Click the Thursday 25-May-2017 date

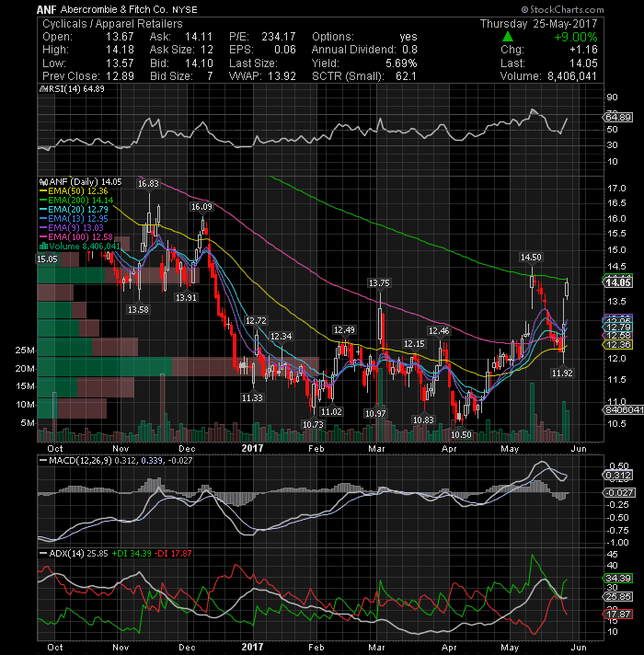point(539,24)
